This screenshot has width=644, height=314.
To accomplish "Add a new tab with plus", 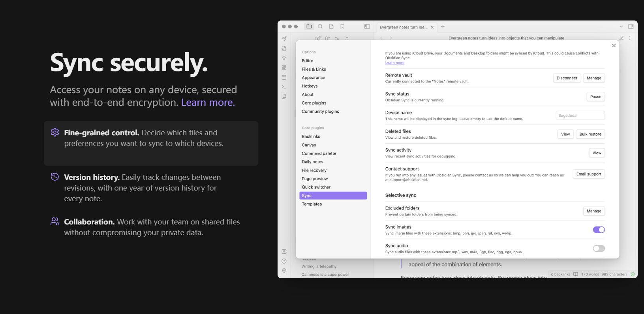I will pos(443,27).
